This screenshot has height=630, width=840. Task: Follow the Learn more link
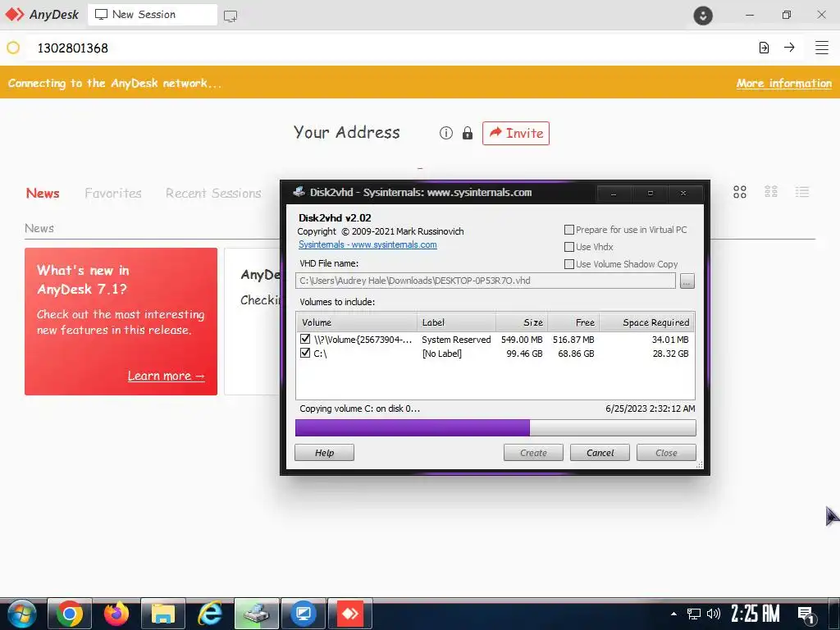click(x=166, y=376)
